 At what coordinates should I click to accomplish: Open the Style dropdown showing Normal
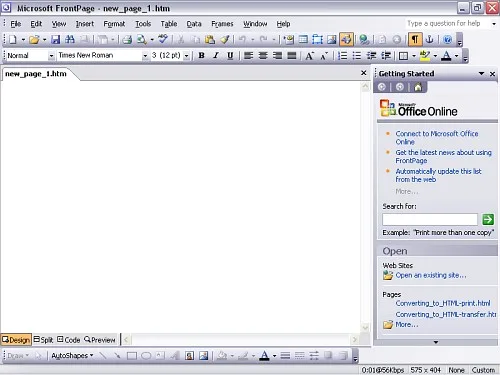tap(30, 56)
